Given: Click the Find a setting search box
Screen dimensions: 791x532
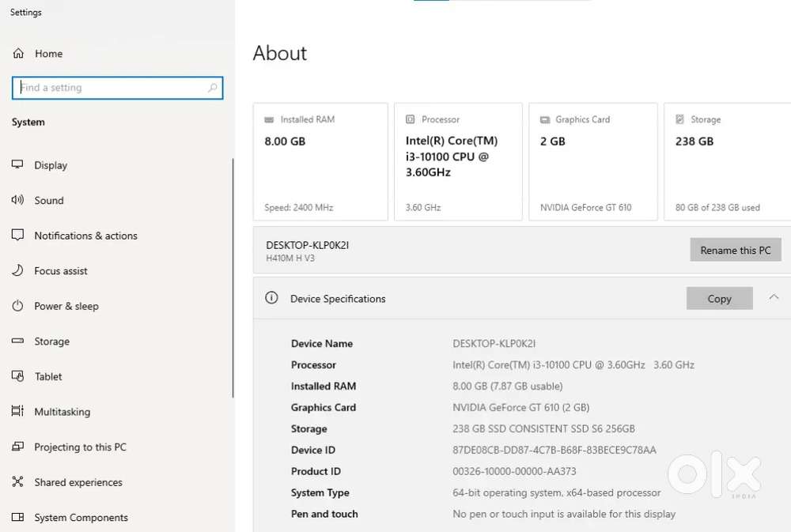Looking at the screenshot, I should tap(111, 88).
